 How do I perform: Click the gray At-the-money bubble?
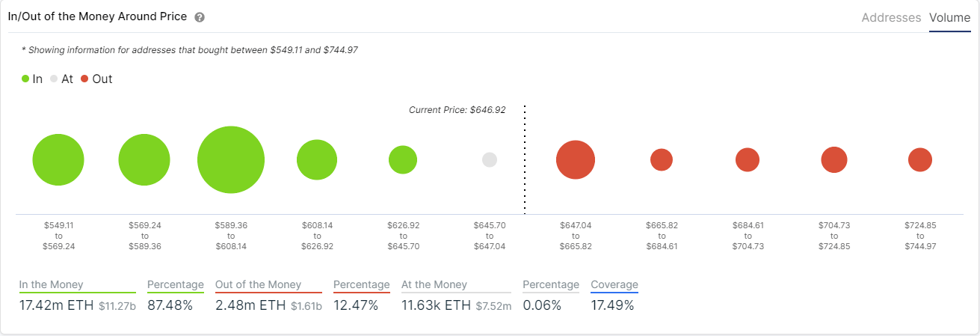click(490, 159)
